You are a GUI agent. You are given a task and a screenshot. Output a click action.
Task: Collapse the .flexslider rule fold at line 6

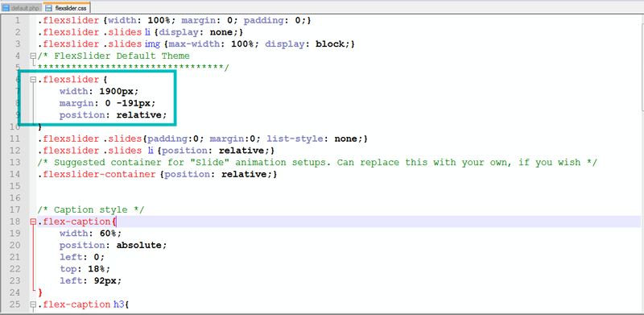pos(32,80)
